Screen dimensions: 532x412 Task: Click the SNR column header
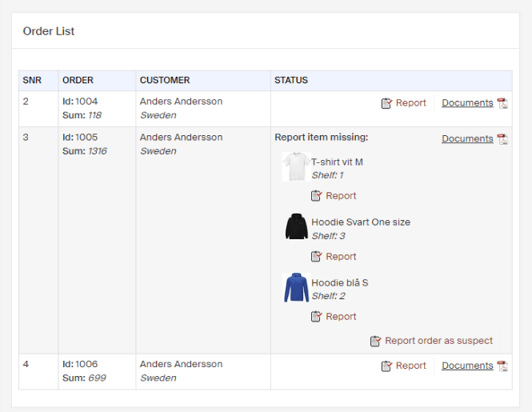click(x=32, y=81)
